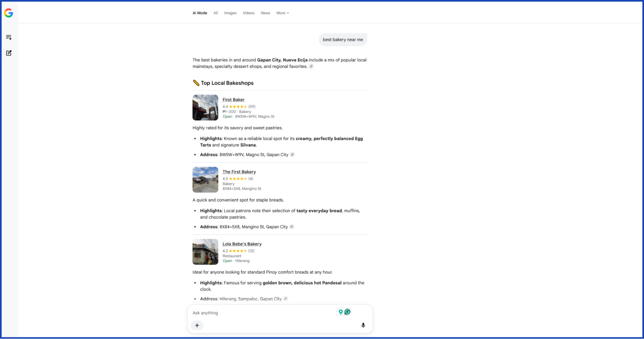Click link icon beside Magno St address
The image size is (644, 339).
pyautogui.click(x=292, y=155)
